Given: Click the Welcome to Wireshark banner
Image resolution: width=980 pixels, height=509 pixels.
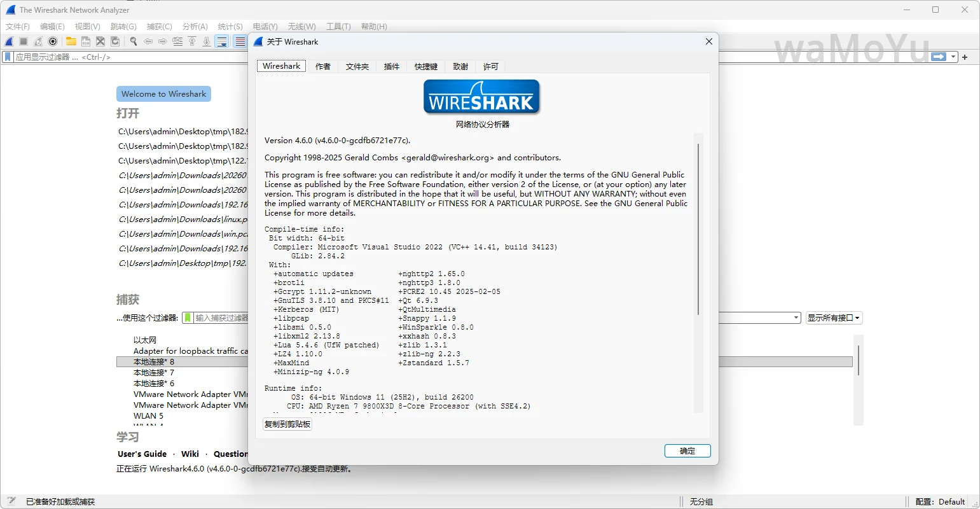Looking at the screenshot, I should 163,94.
